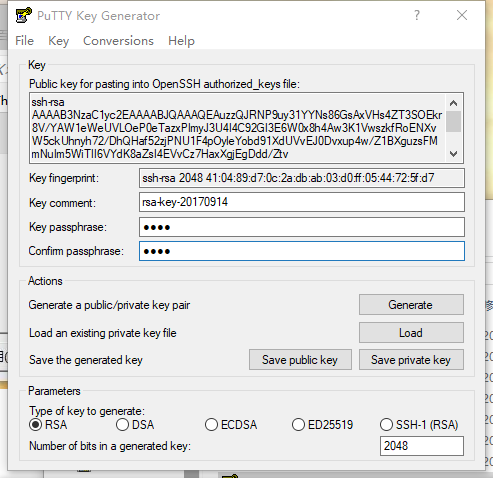Click the 'Key passphrase:' label

click(x=68, y=227)
